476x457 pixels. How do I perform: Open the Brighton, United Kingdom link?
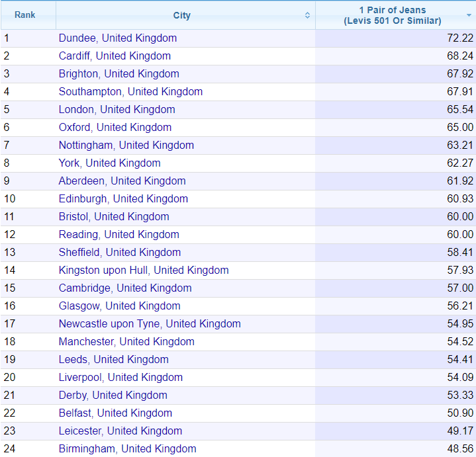[119, 74]
